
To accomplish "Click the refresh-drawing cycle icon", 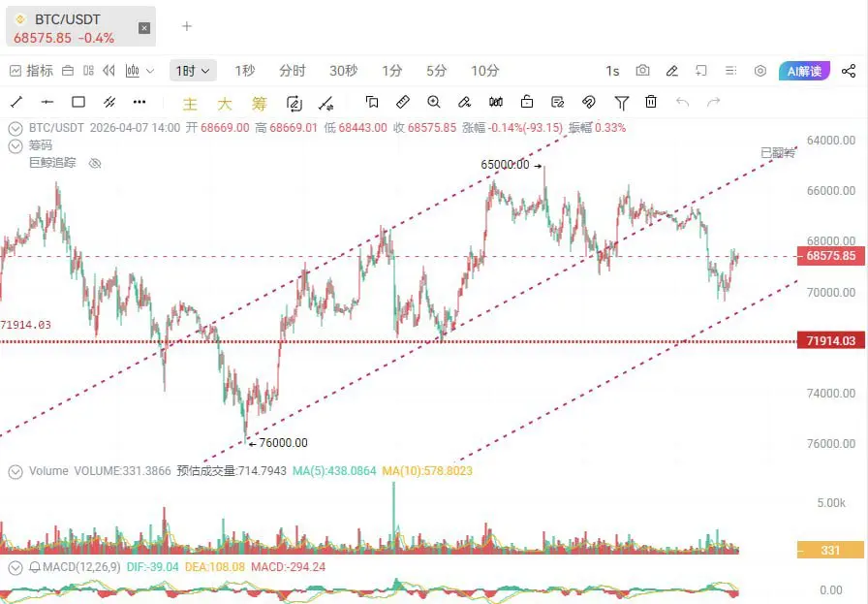I will point(294,103).
